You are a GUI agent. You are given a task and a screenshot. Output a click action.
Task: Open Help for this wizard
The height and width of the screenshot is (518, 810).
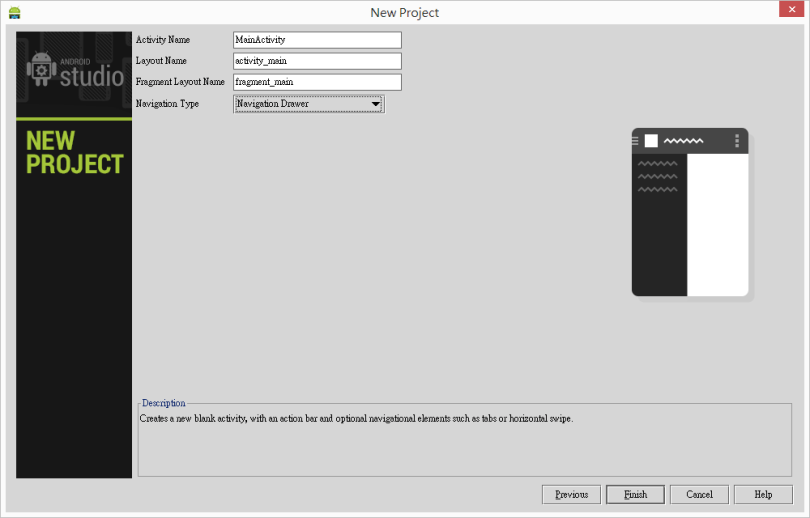763,494
